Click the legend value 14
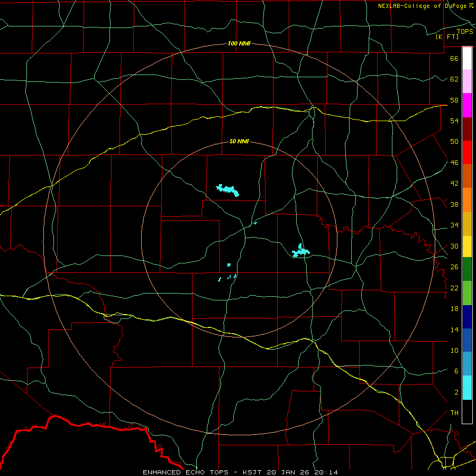 pyautogui.click(x=454, y=330)
